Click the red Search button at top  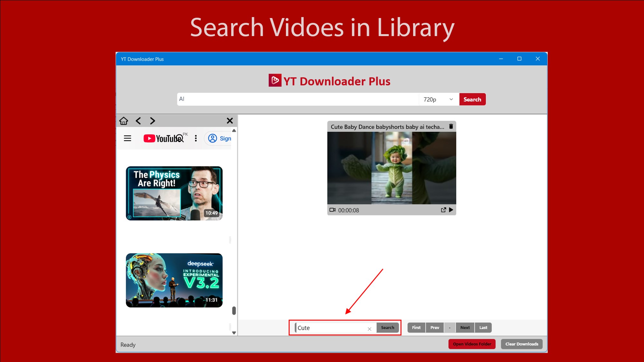point(472,100)
